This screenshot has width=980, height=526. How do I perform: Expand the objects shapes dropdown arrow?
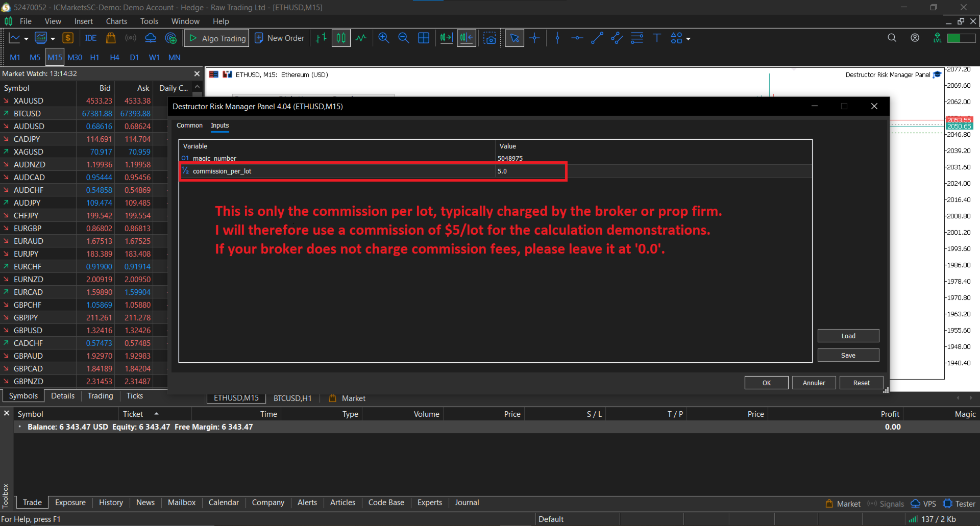tap(688, 39)
